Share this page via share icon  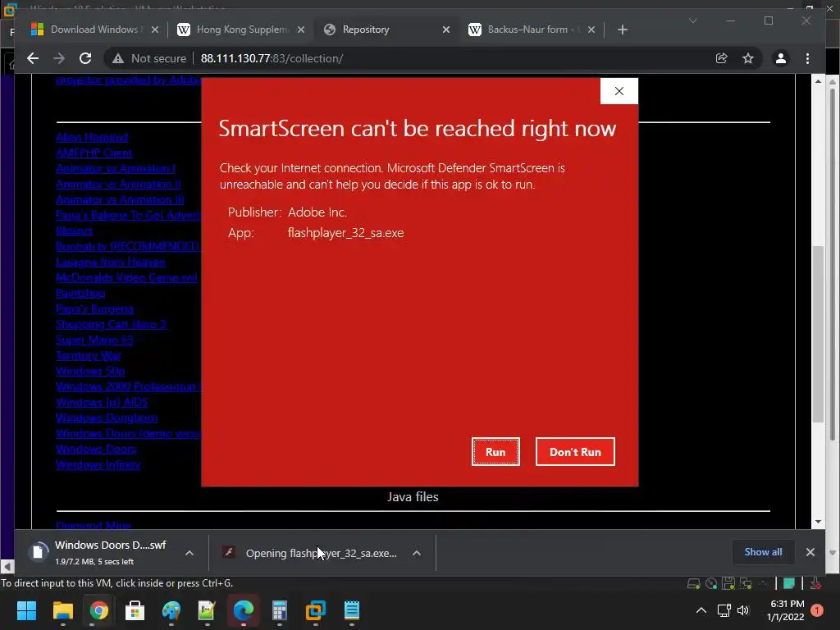click(x=722, y=58)
